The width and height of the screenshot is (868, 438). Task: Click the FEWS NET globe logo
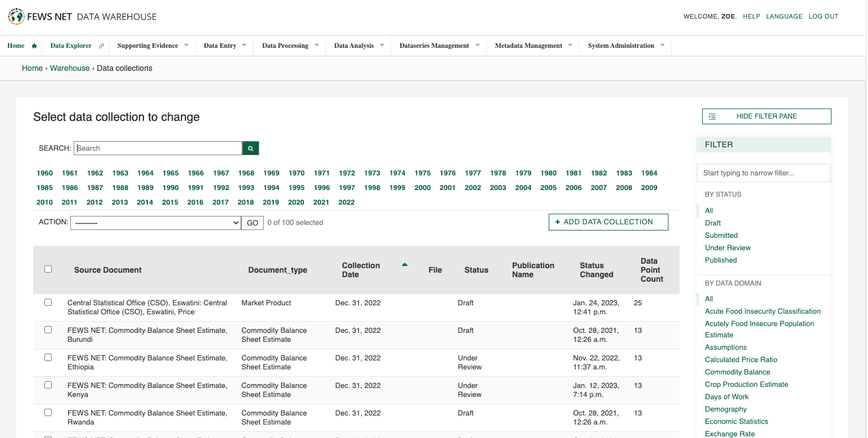[16, 16]
